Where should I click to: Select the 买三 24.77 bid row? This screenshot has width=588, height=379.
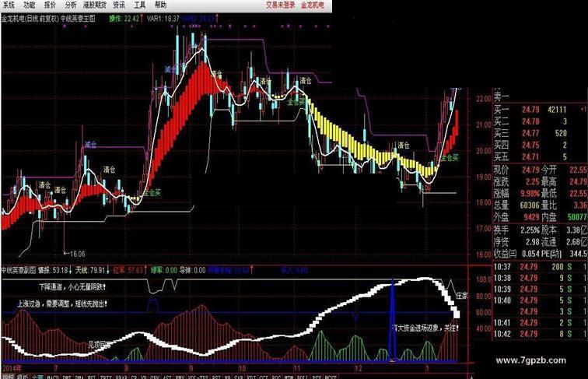point(540,133)
